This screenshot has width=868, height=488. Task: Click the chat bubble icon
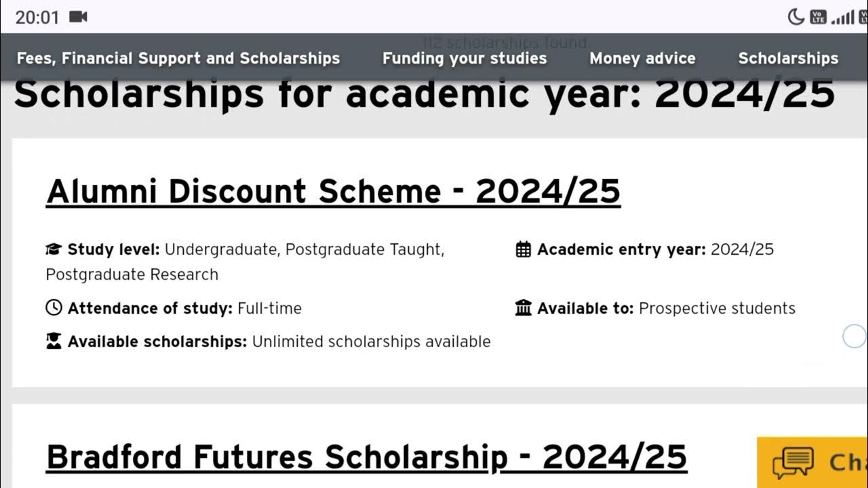click(x=793, y=463)
